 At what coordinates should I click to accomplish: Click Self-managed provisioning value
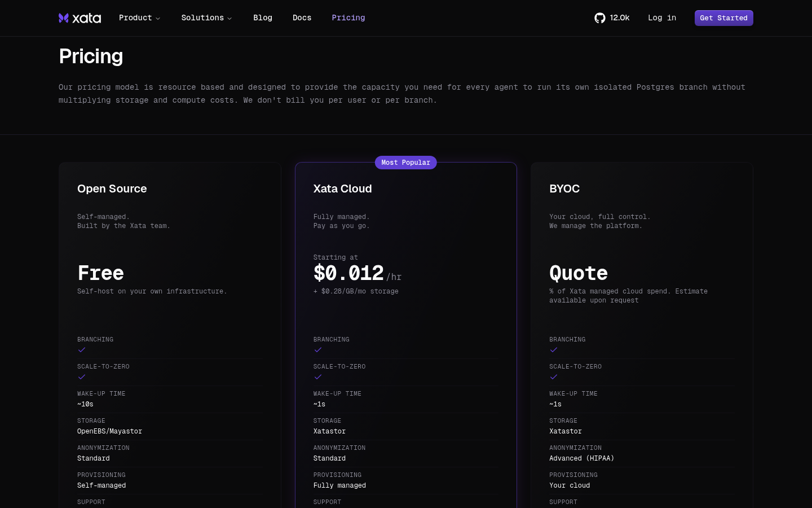click(x=101, y=485)
